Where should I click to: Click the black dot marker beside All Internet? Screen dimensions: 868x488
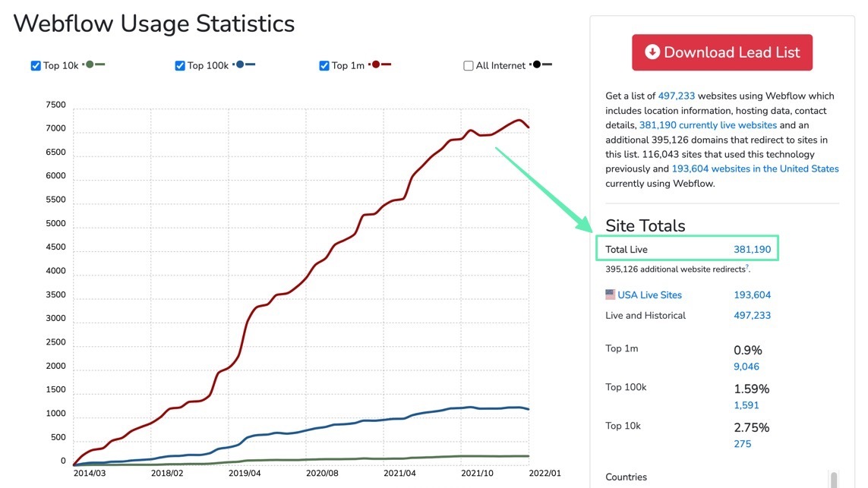click(538, 65)
